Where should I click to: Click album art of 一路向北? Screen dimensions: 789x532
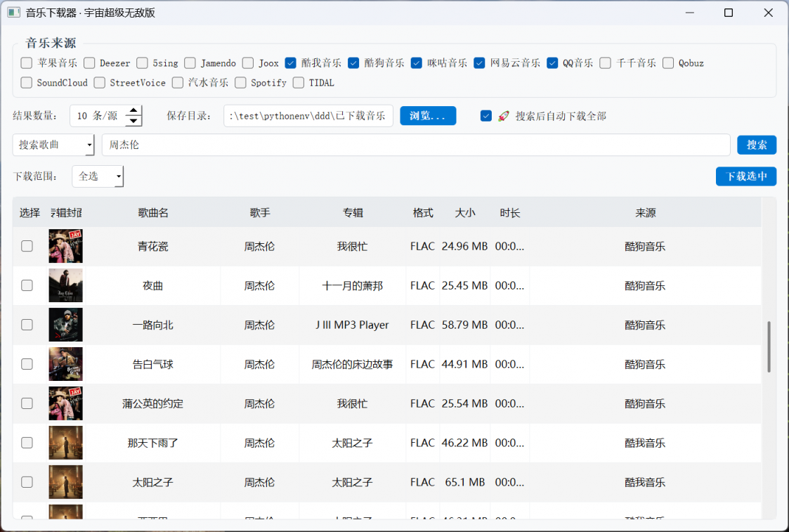click(x=65, y=325)
